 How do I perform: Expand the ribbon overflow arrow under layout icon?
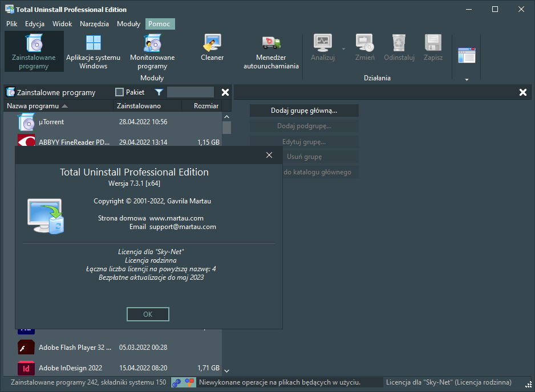click(x=467, y=79)
